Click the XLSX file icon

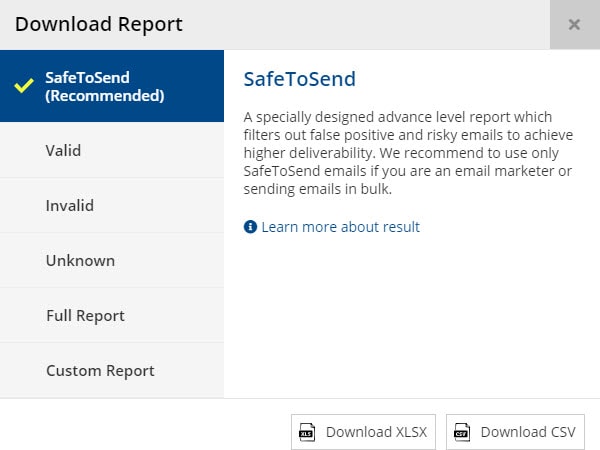click(309, 432)
